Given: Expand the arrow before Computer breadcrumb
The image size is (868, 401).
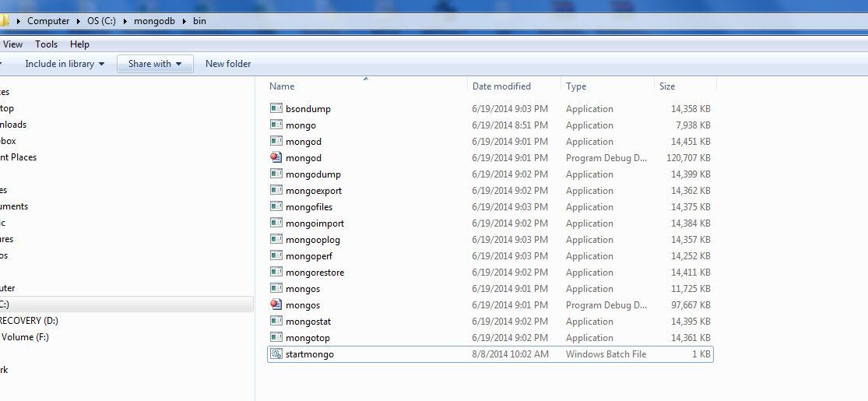Looking at the screenshot, I should 18,21.
